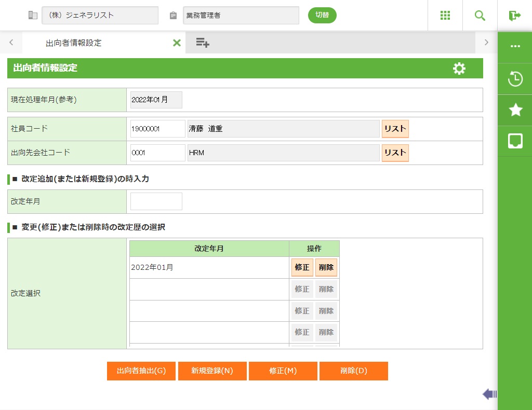This screenshot has width=532, height=410.
Task: Open the inbox tray icon in sidebar
Action: [x=515, y=141]
